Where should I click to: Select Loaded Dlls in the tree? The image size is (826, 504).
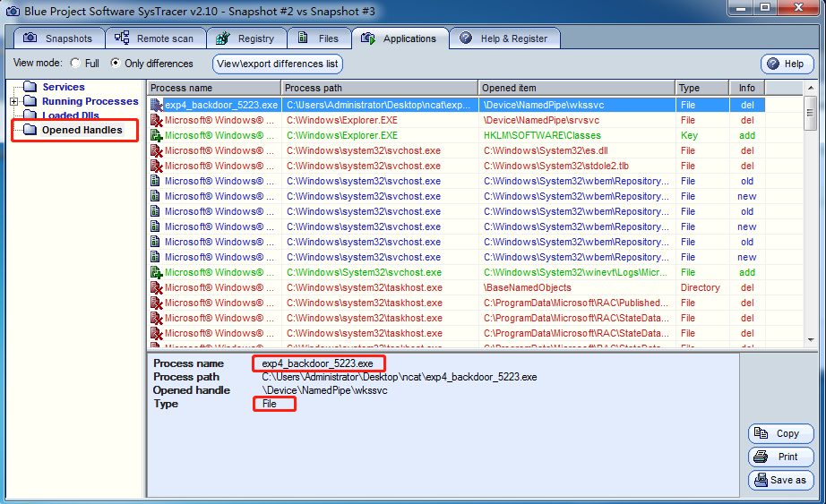tap(71, 115)
